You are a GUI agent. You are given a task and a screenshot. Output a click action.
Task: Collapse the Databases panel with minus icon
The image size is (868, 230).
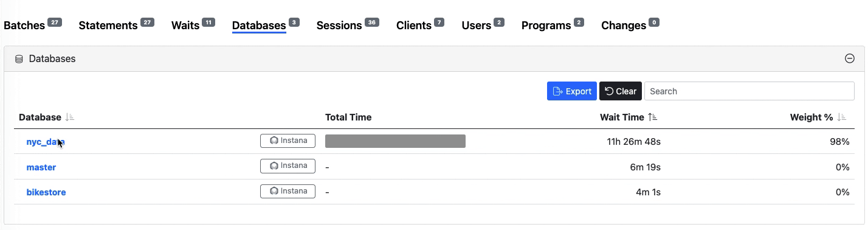click(850, 59)
